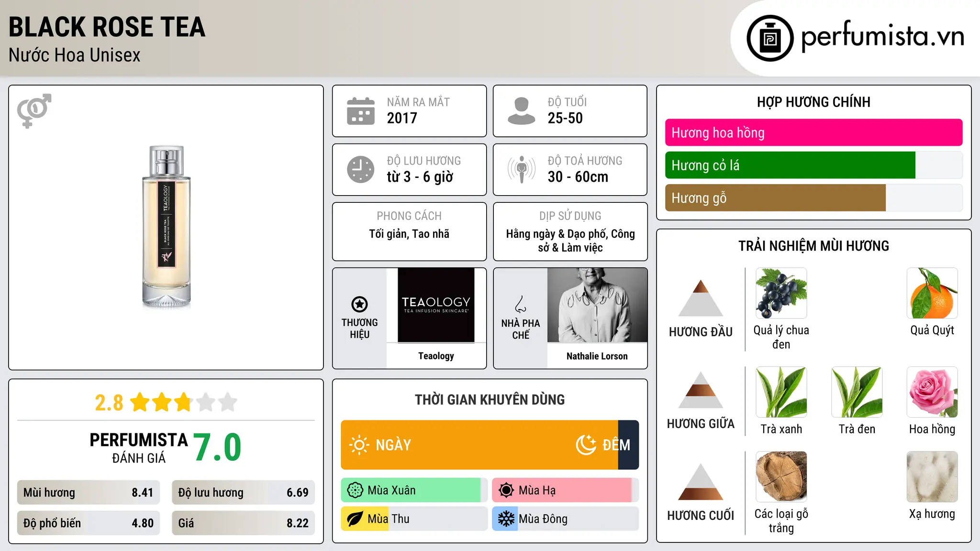The width and height of the screenshot is (980, 551).
Task: Click the HỢP HƯƠNG CHÍNH heading
Action: pos(813,102)
